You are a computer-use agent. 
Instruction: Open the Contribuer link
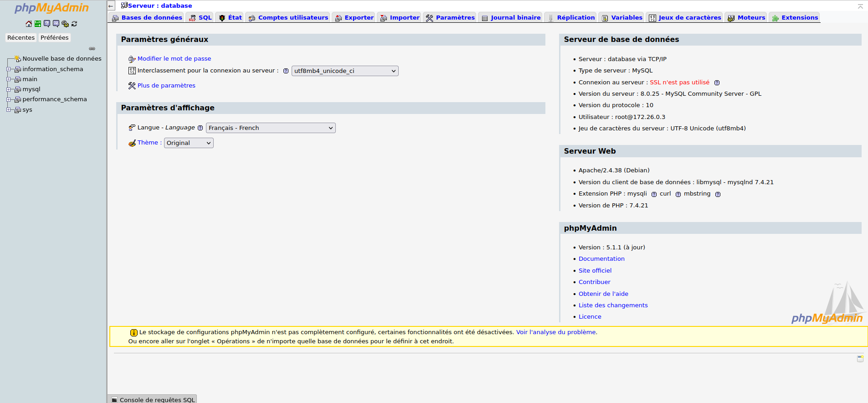[594, 282]
